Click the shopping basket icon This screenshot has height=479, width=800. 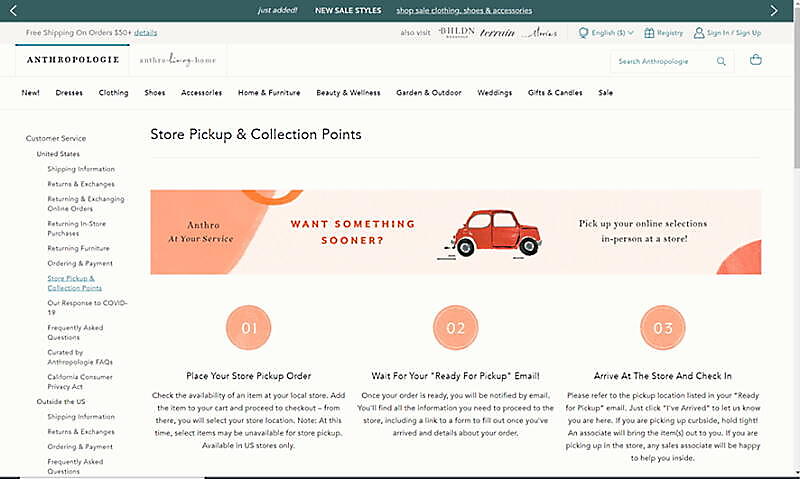(755, 61)
